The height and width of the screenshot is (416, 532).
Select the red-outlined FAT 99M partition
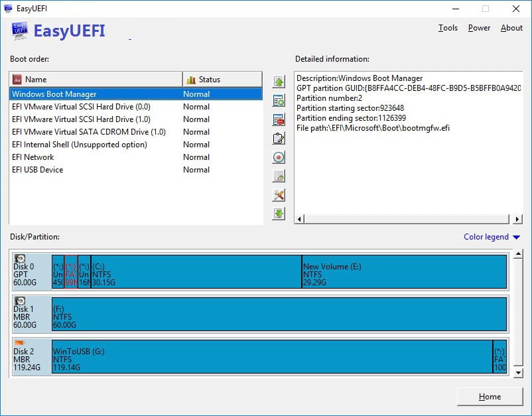71,272
